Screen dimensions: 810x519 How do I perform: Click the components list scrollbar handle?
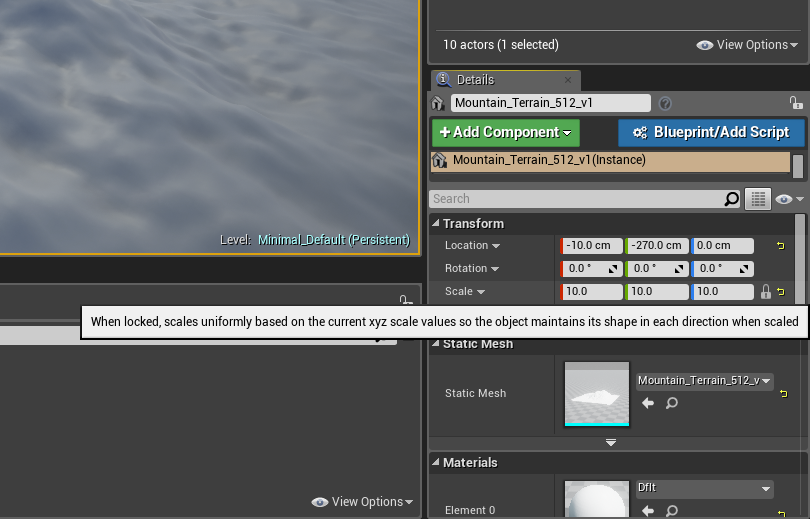pyautogui.click(x=798, y=166)
